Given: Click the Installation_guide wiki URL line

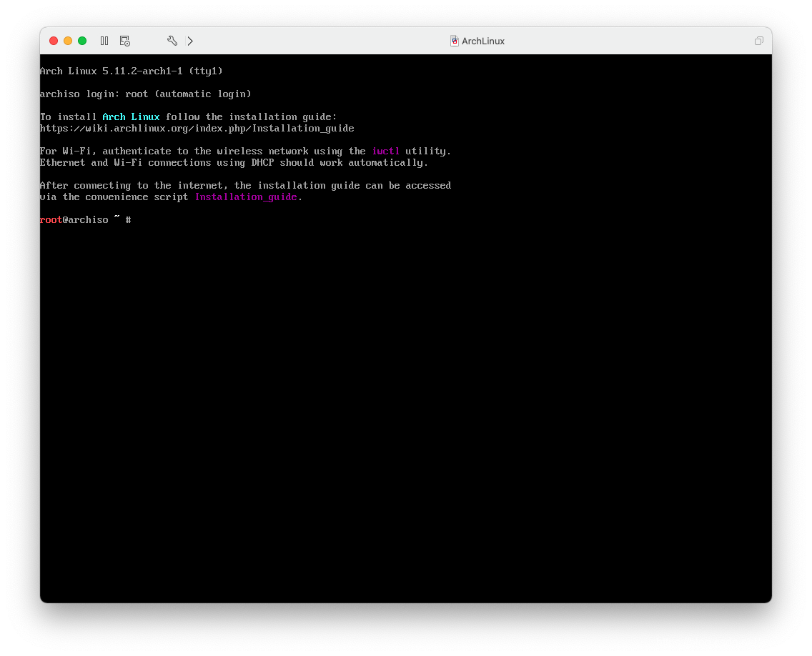Looking at the screenshot, I should click(x=197, y=129).
